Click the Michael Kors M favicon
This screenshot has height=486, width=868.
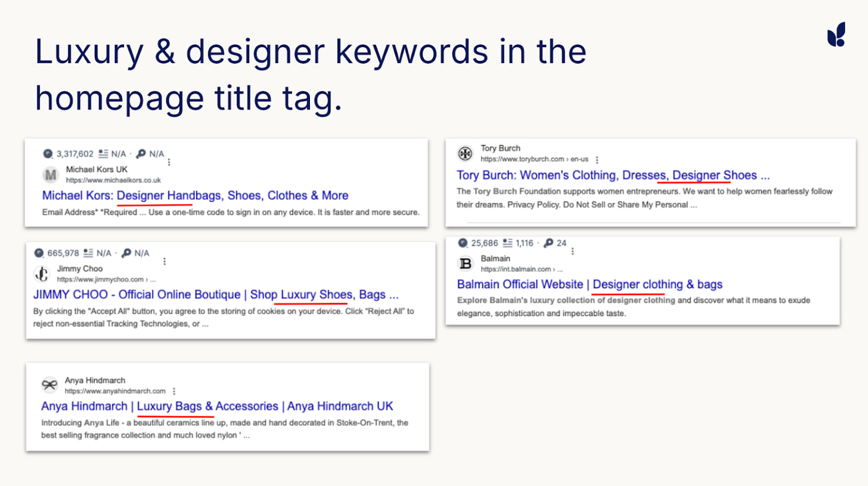[51, 175]
